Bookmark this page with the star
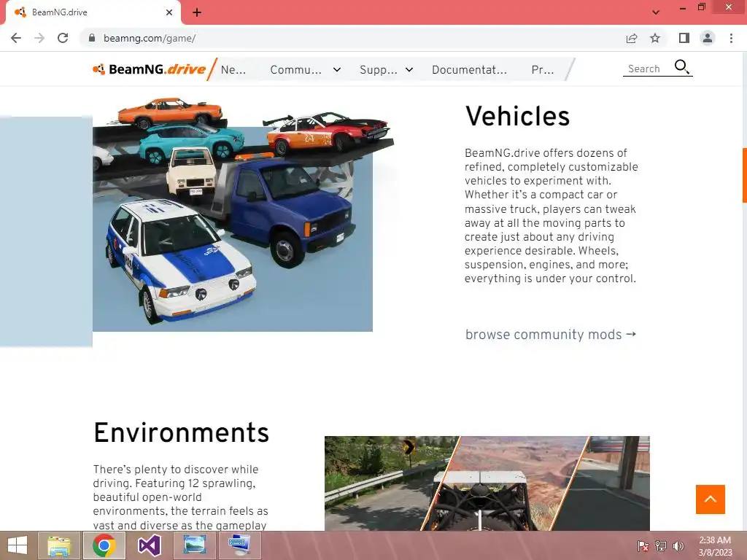Image resolution: width=747 pixels, height=560 pixels. pos(655,38)
